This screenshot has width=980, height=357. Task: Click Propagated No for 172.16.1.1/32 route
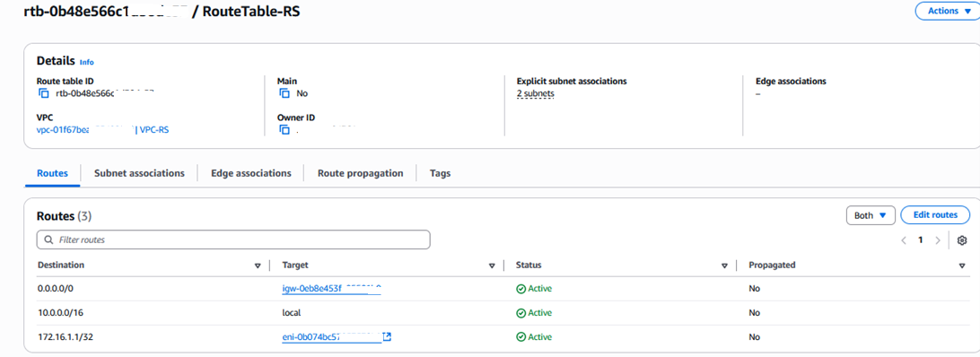pos(755,337)
